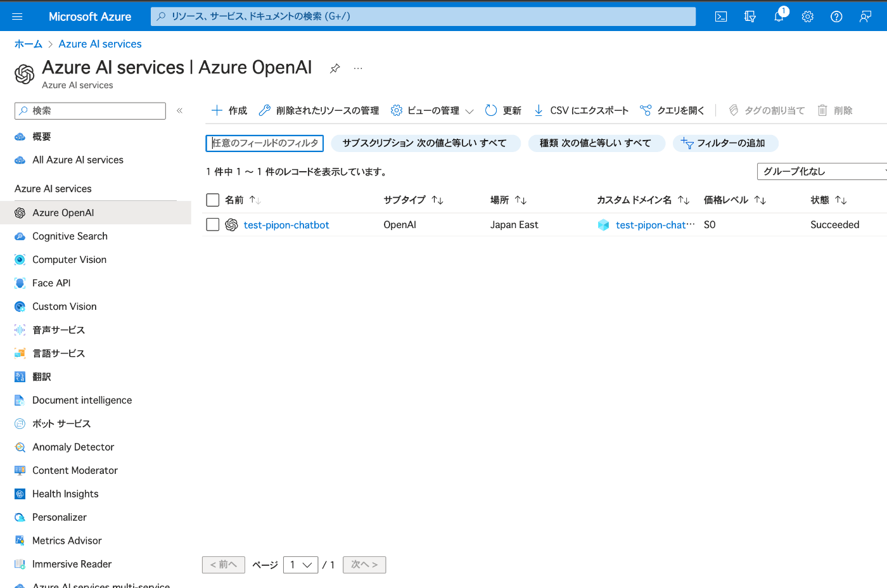Click the Cognitive Search sidebar icon
The image size is (887, 588).
click(20, 236)
